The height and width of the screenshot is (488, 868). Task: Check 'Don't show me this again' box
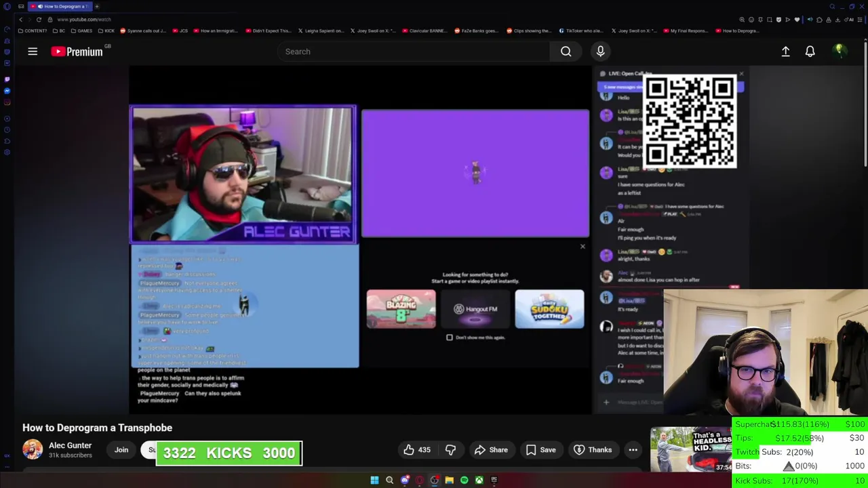pyautogui.click(x=450, y=338)
